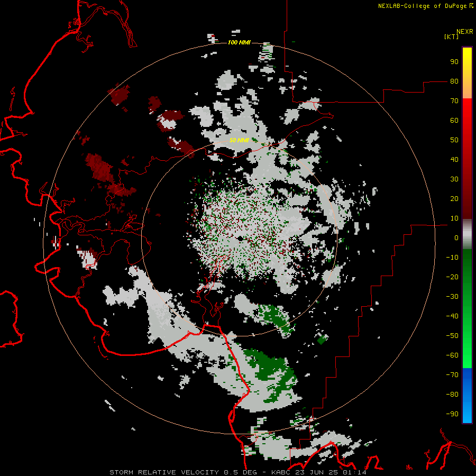Screen dimensions: 476x476
Task: Click the positive 80 knot scale value
Action: pyautogui.click(x=454, y=81)
